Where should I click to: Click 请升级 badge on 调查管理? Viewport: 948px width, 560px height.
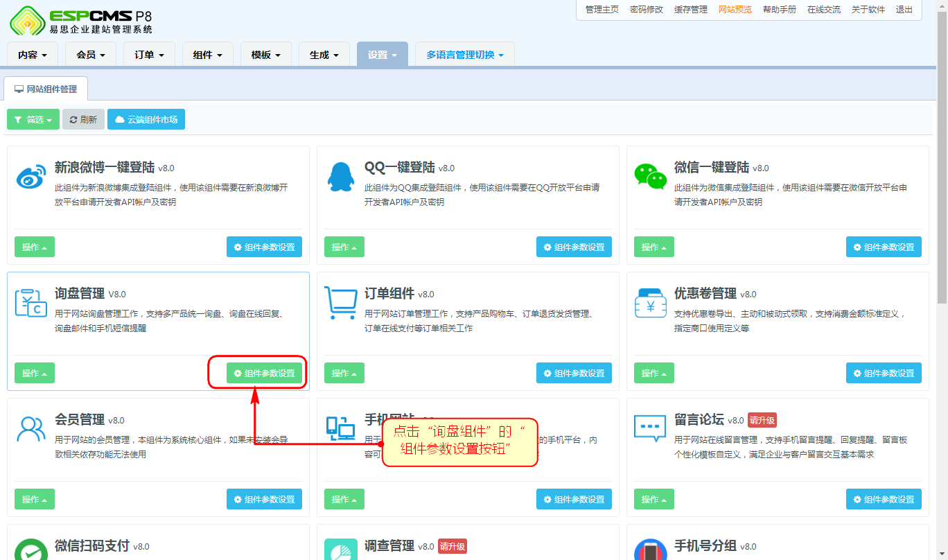[x=452, y=546]
